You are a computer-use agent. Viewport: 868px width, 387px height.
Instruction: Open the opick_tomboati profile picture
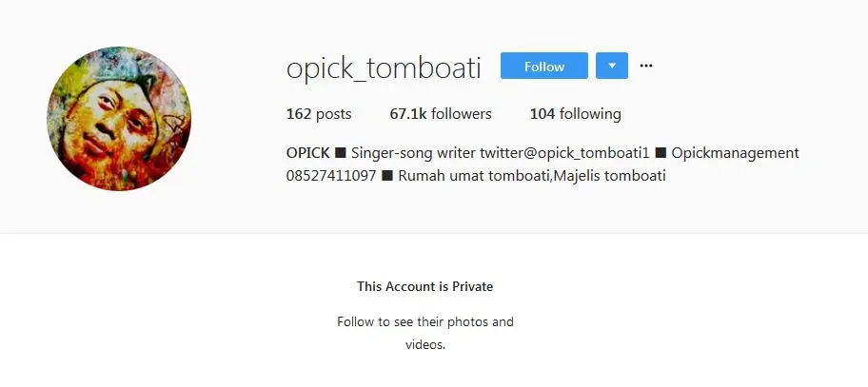[119, 119]
